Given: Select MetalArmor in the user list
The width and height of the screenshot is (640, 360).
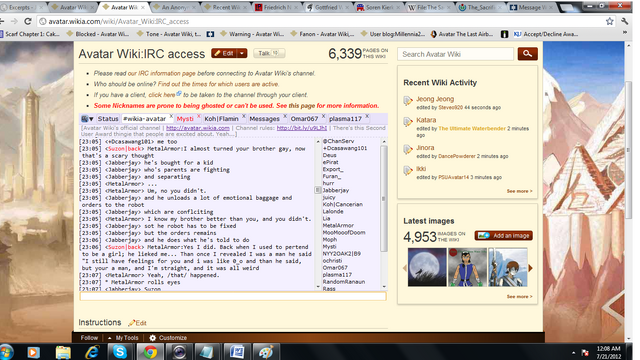Looking at the screenshot, I should [338, 225].
